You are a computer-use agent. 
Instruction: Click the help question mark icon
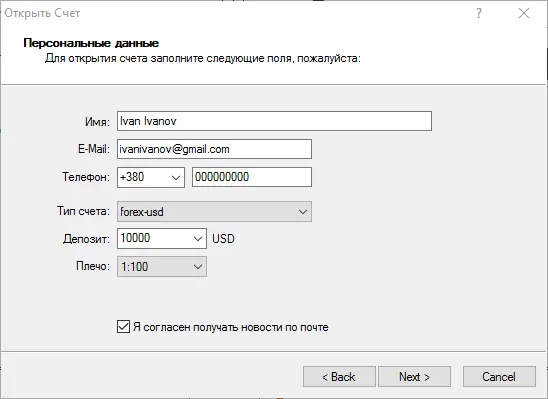pyautogui.click(x=479, y=13)
